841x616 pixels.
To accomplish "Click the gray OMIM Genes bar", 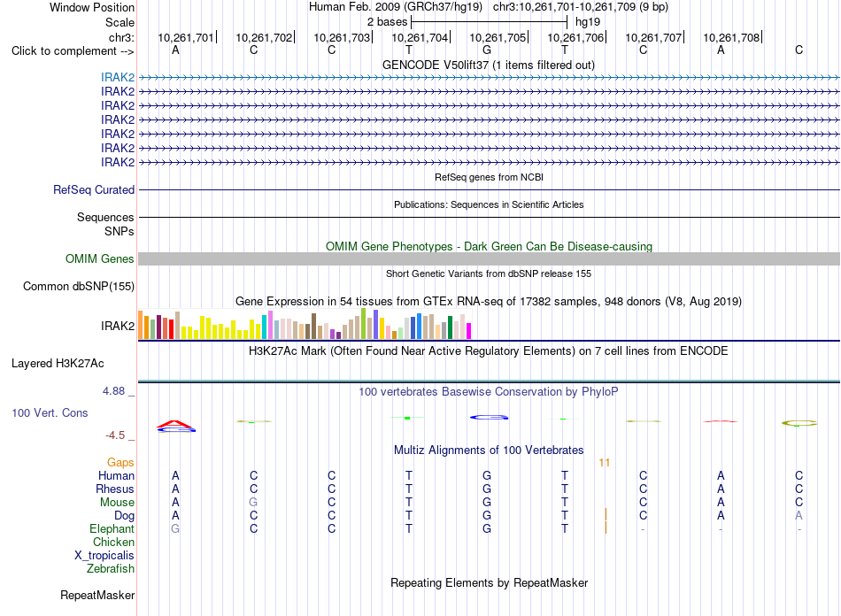I will tap(489, 259).
